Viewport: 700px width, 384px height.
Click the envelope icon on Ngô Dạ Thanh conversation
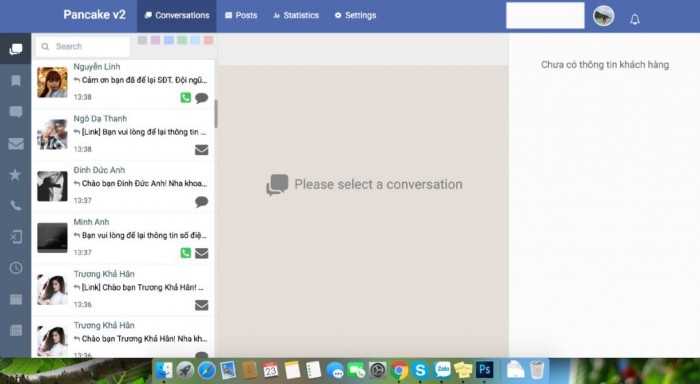click(201, 150)
